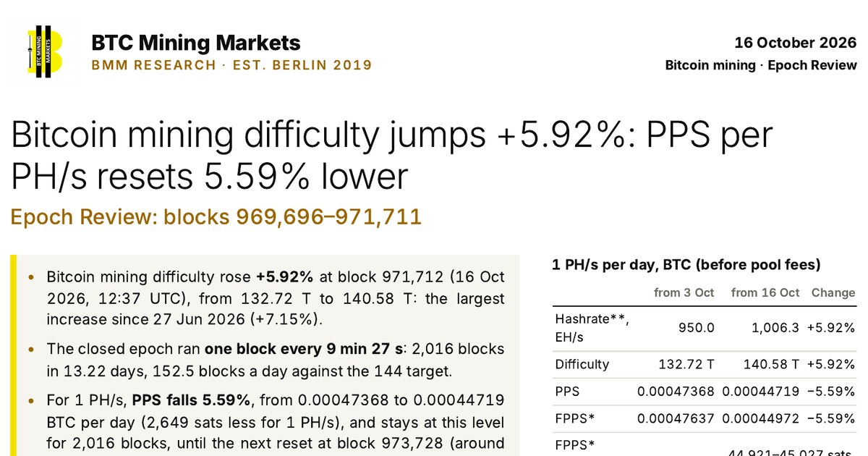Viewport: 868px width, 456px height.
Task: Click the Change column header
Action: [x=833, y=293]
